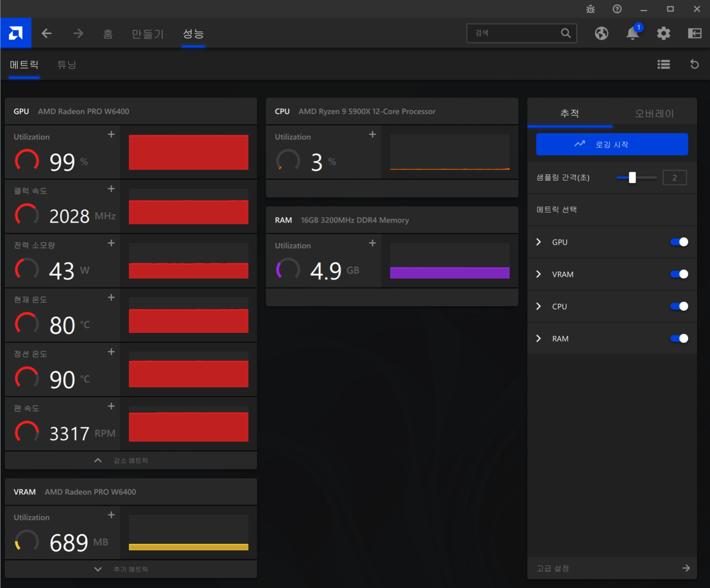Viewport: 710px width, 588px height.
Task: Open settings with the gear icon
Action: (x=663, y=33)
